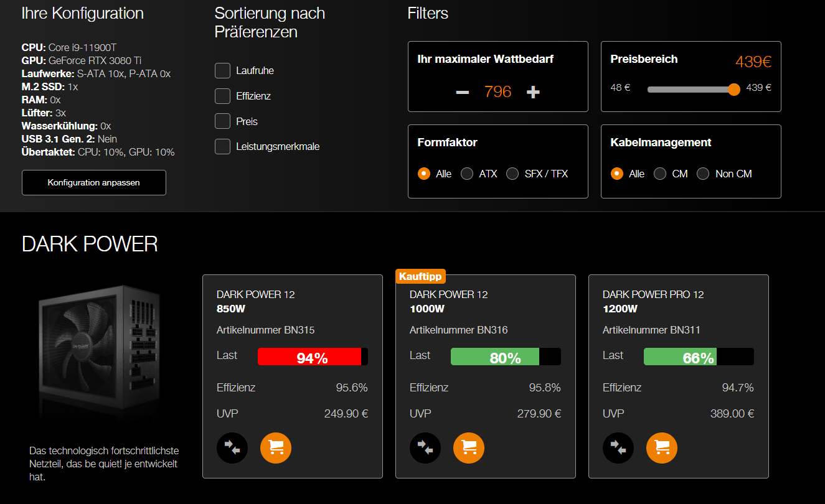The height and width of the screenshot is (504, 825).
Task: Click the 48 € minimum price label
Action: [x=620, y=88]
